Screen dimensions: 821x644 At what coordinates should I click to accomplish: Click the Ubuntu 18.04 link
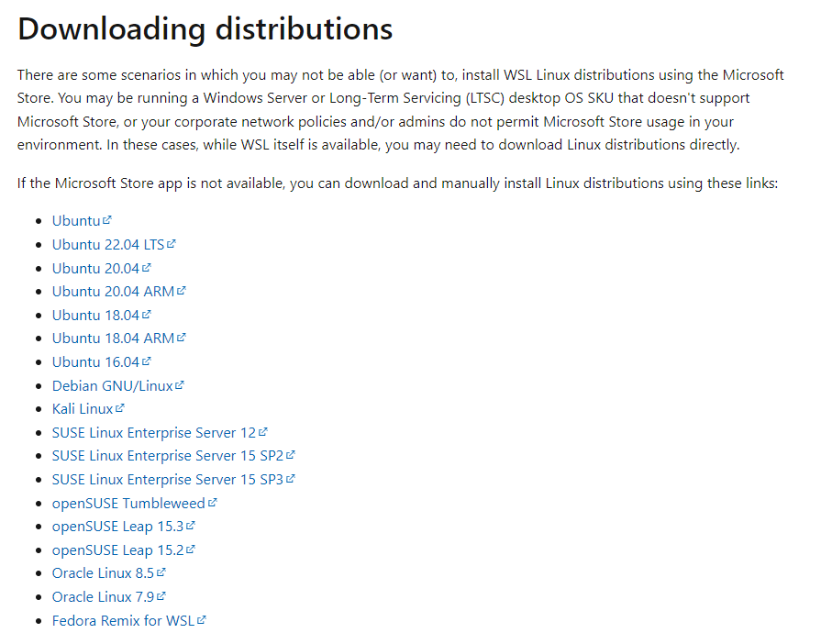[102, 316]
